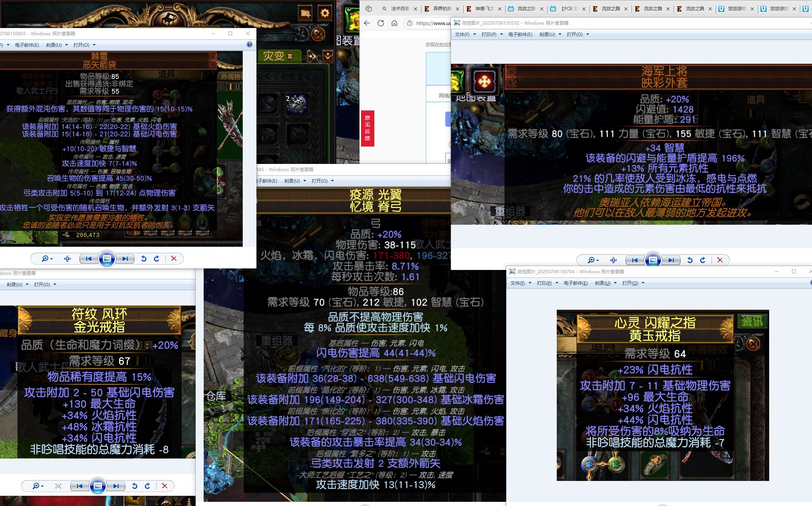Screen dimensions: 812x506
Task: Open zoom control in 150603 photo viewer
Action: [x=47, y=259]
